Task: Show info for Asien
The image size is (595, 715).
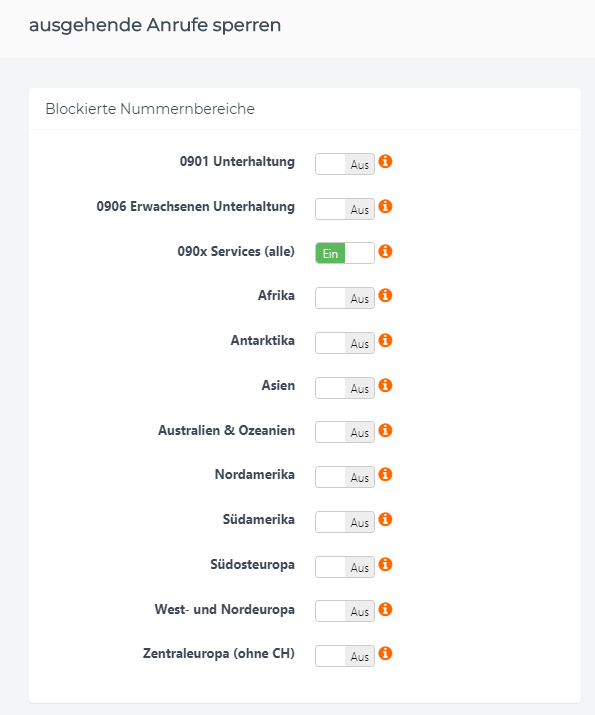Action: 385,385
